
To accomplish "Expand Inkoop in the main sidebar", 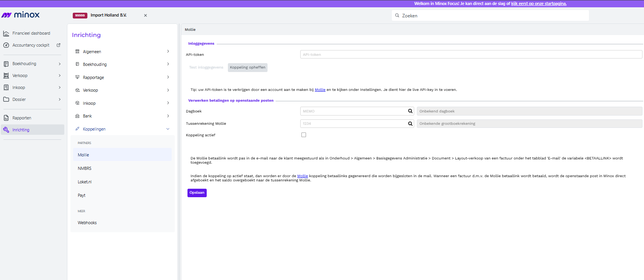I will [60, 87].
